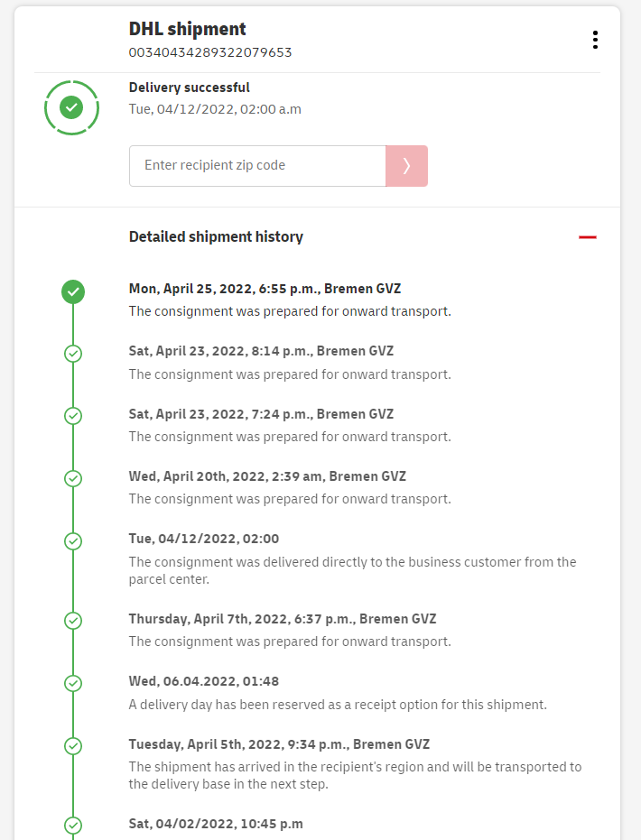This screenshot has width=641, height=840.
Task: Click check marker for 04/12/2022 delivered event
Action: pyautogui.click(x=73, y=540)
